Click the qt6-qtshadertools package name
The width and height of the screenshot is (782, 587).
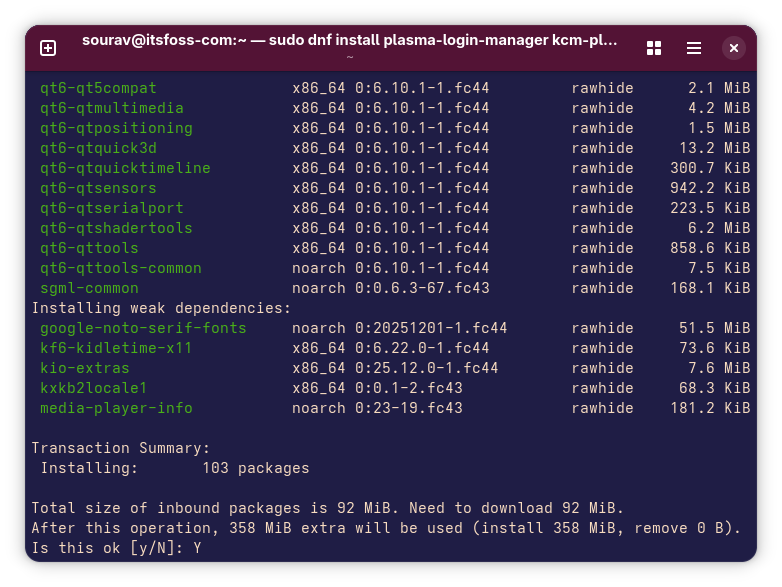tap(116, 228)
